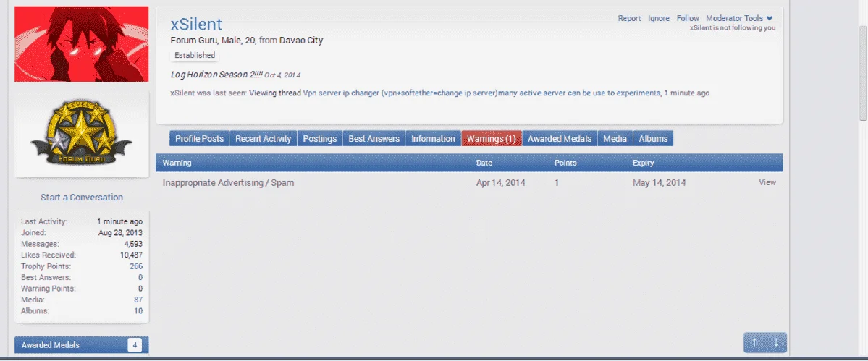Ignore the user xSilent
The width and height of the screenshot is (868, 361).
659,18
